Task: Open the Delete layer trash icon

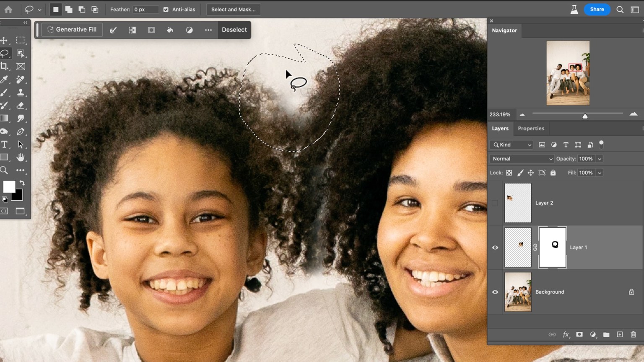Action: (633, 334)
